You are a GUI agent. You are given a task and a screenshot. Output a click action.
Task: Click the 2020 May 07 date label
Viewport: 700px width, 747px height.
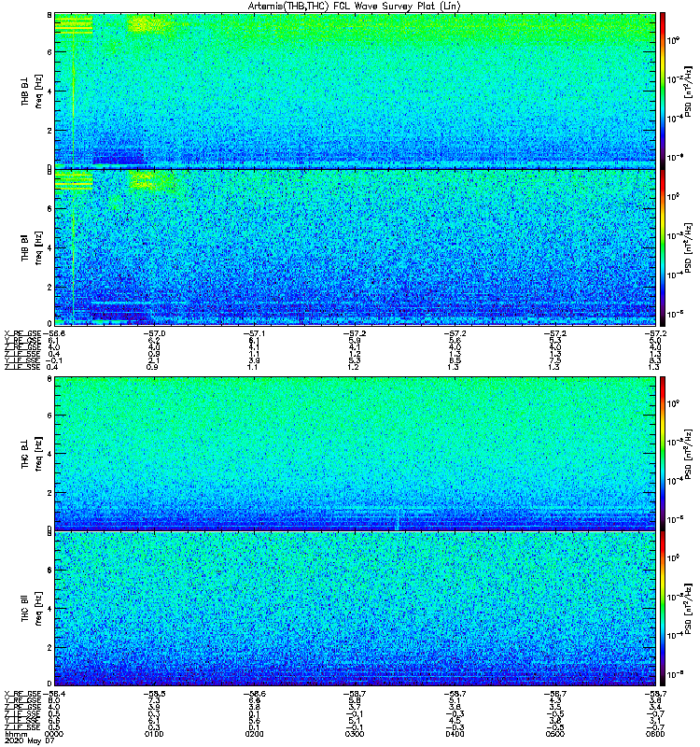[x=29, y=740]
